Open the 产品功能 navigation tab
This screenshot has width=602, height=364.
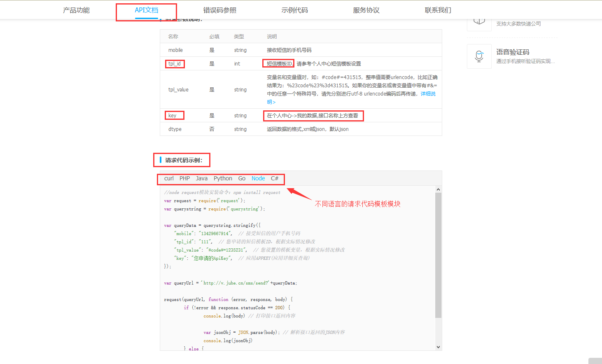76,10
